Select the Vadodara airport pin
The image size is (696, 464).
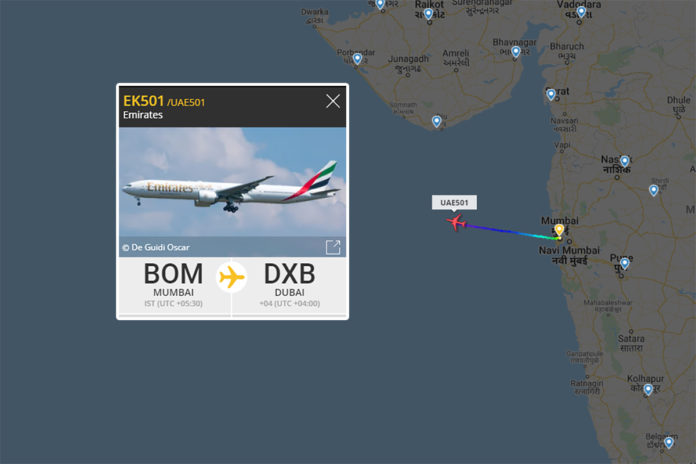[581, 12]
